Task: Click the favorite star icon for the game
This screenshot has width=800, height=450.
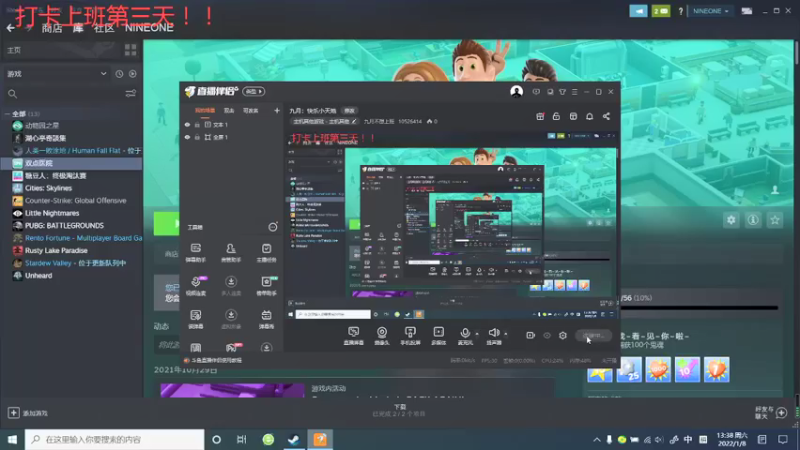Action: (775, 220)
